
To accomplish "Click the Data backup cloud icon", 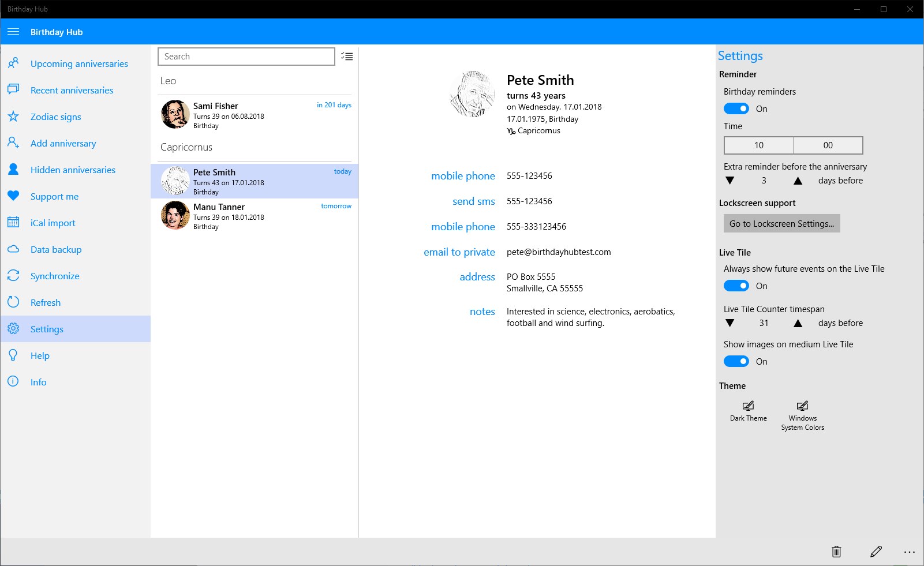I will (13, 249).
